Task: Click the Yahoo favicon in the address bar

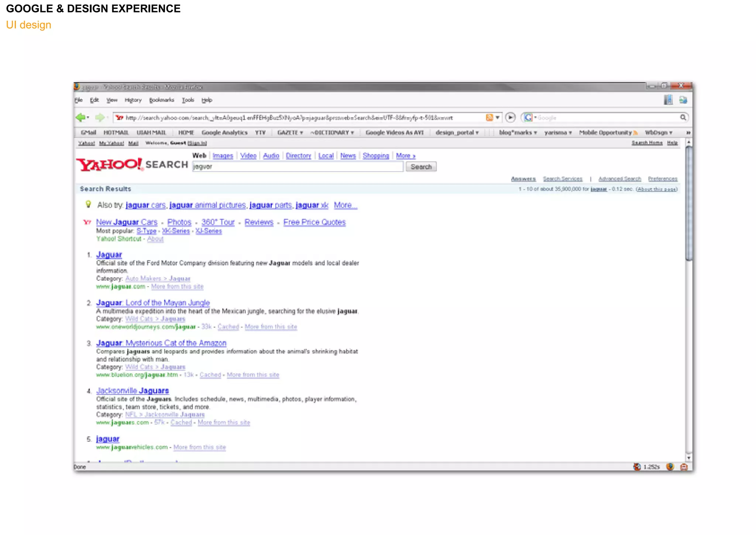Action: pos(119,118)
